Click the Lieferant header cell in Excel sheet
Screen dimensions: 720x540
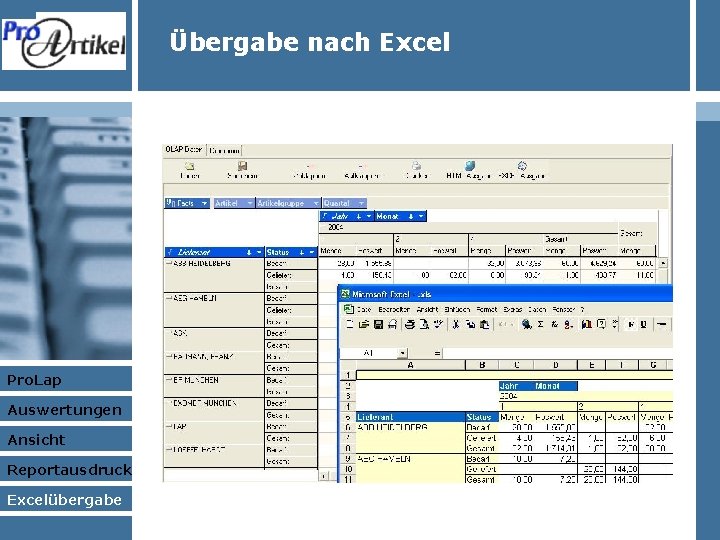(x=411, y=417)
